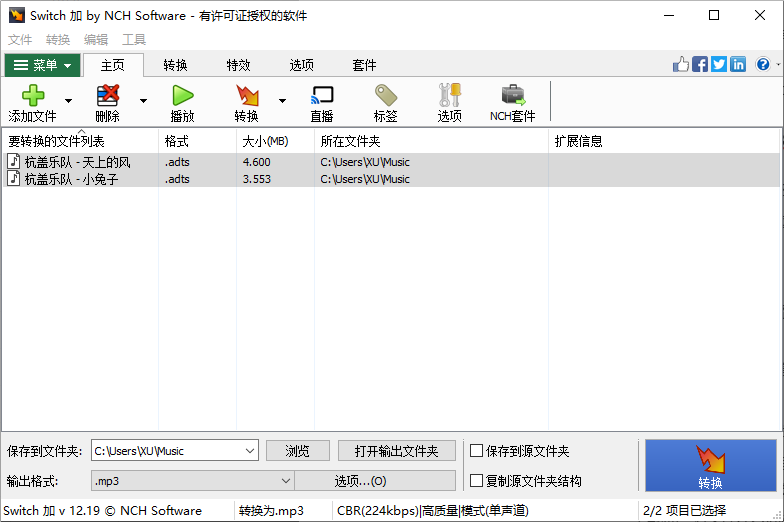Click the 转换 (Convert) toolbar icon

(247, 95)
